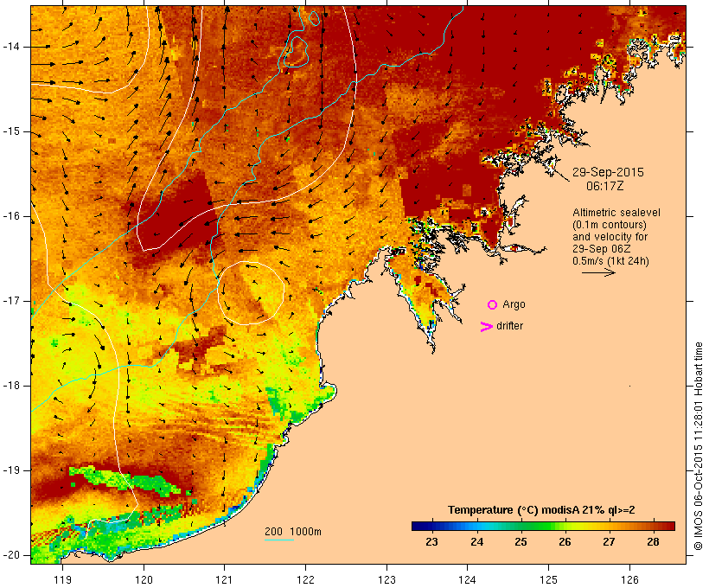Click the small cyan closed isobath loop near 121.9, -14.1
The width and height of the screenshot is (709, 588).
(296, 52)
